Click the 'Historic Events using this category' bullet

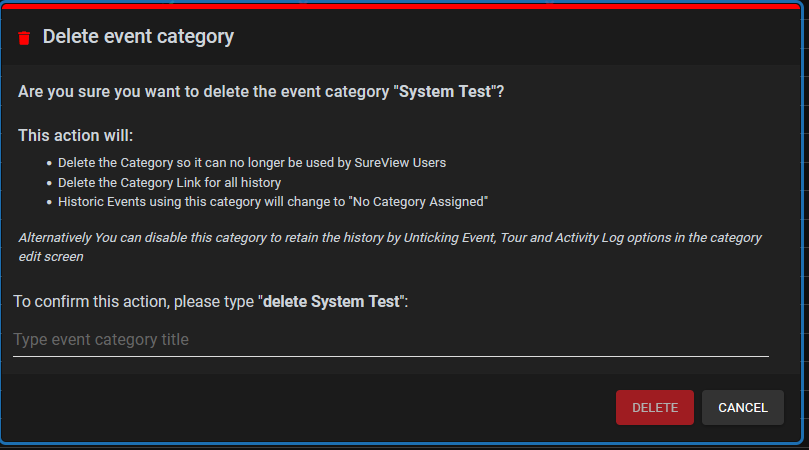[x=273, y=202]
